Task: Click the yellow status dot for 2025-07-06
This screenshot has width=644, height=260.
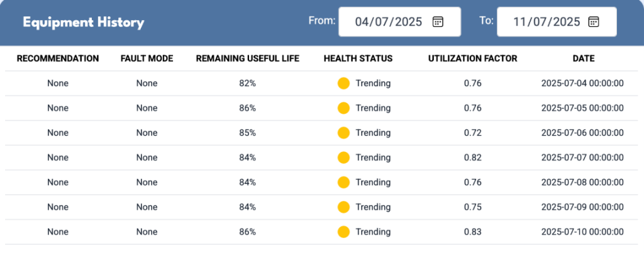Action: coord(343,133)
